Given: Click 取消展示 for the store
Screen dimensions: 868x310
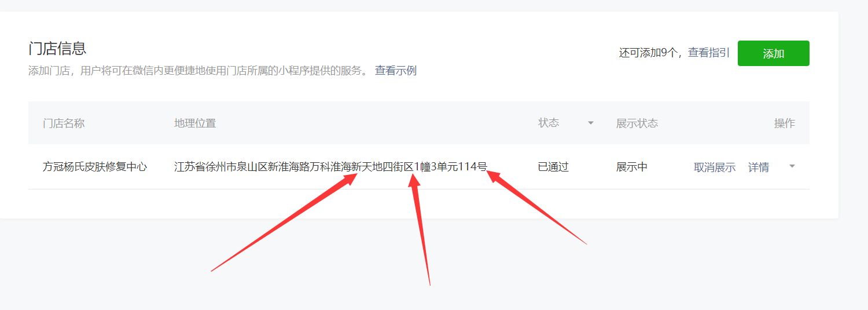Looking at the screenshot, I should pyautogui.click(x=715, y=167).
